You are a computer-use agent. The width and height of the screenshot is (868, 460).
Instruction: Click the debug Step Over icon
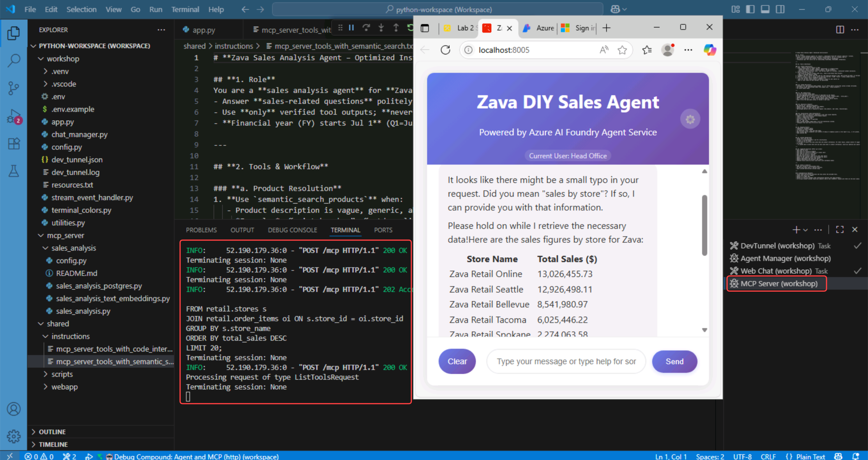tap(366, 28)
